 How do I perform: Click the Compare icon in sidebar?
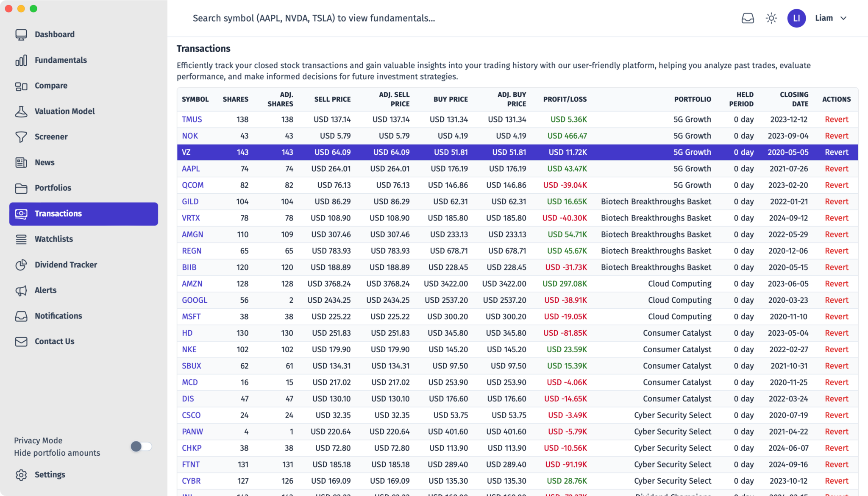21,86
